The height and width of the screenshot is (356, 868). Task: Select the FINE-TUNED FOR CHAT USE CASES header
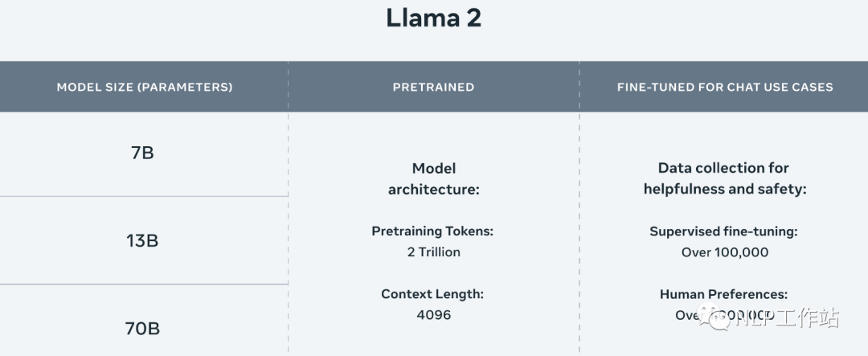[725, 87]
